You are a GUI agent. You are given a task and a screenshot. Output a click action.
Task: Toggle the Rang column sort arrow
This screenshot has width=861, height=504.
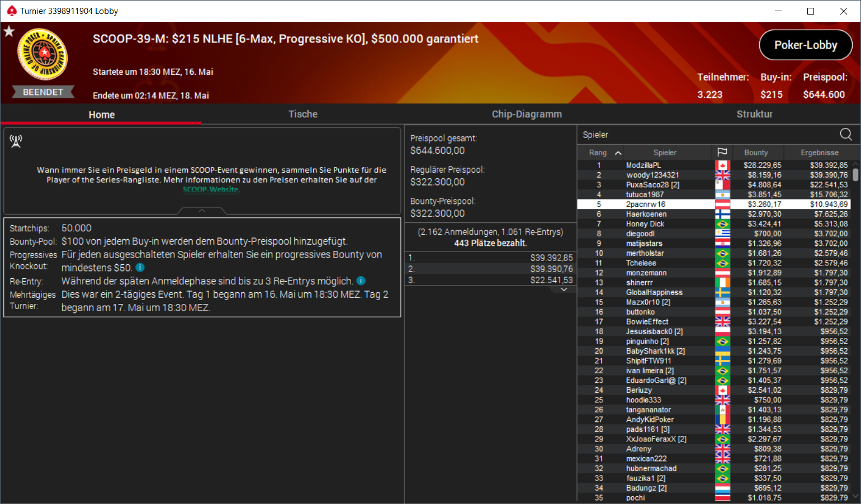coord(618,153)
